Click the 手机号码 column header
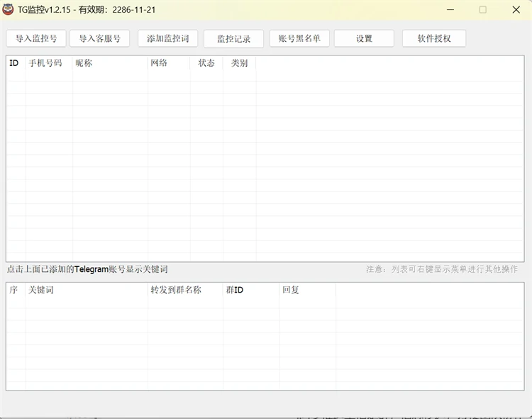Viewport: 532px width, 419px height. pos(48,63)
